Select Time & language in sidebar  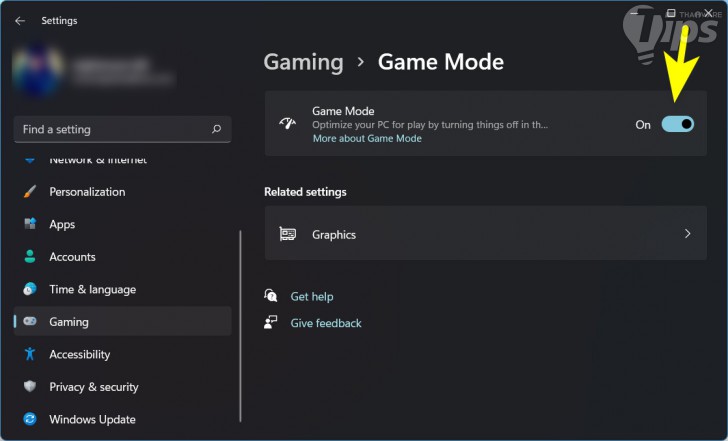coord(123,289)
